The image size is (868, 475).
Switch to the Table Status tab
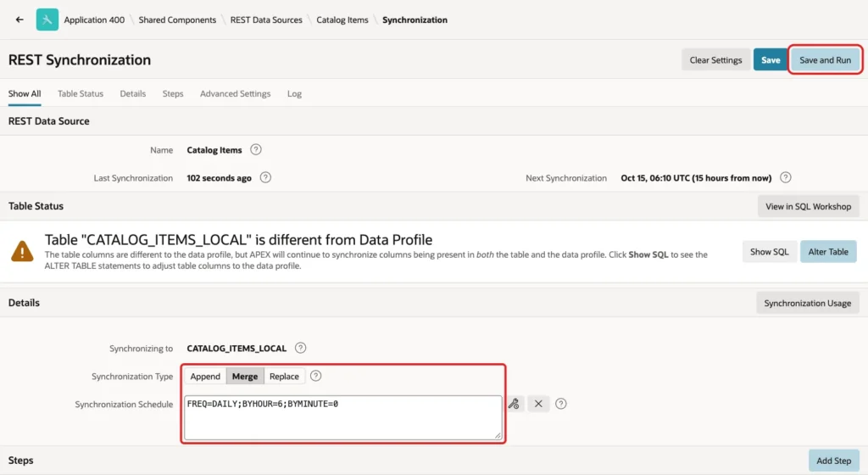[81, 93]
